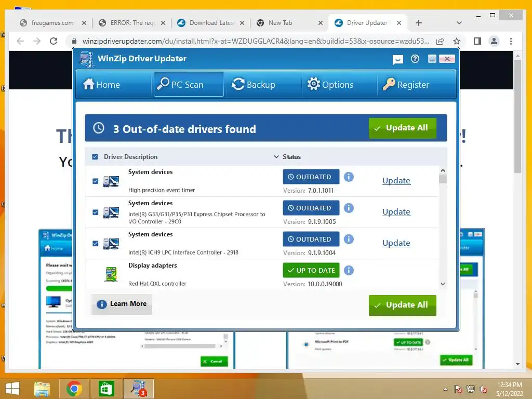Open the Chrome three-dot menu

(511, 41)
